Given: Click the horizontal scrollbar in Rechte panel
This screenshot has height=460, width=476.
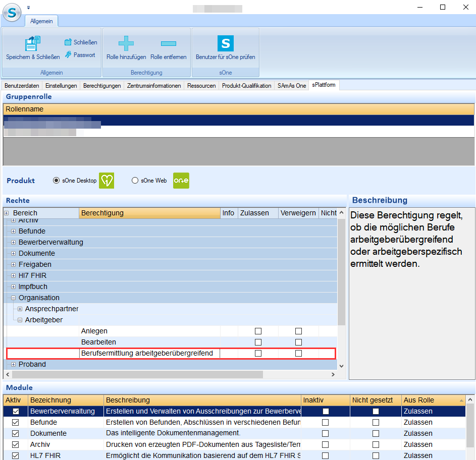Looking at the screenshot, I should coord(137,375).
